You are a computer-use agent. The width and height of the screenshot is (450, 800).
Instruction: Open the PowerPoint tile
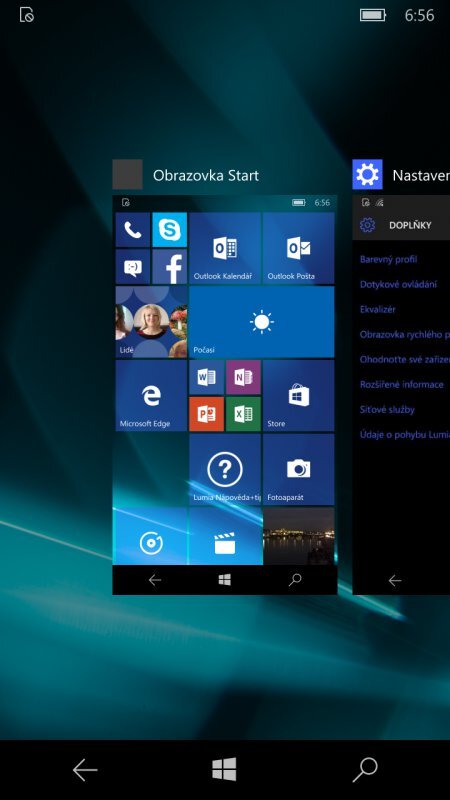207,414
